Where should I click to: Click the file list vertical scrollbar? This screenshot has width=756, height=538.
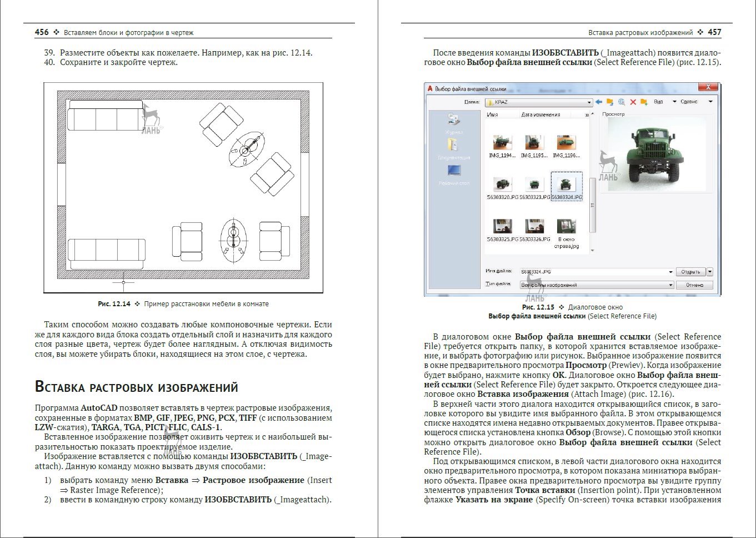click(592, 206)
